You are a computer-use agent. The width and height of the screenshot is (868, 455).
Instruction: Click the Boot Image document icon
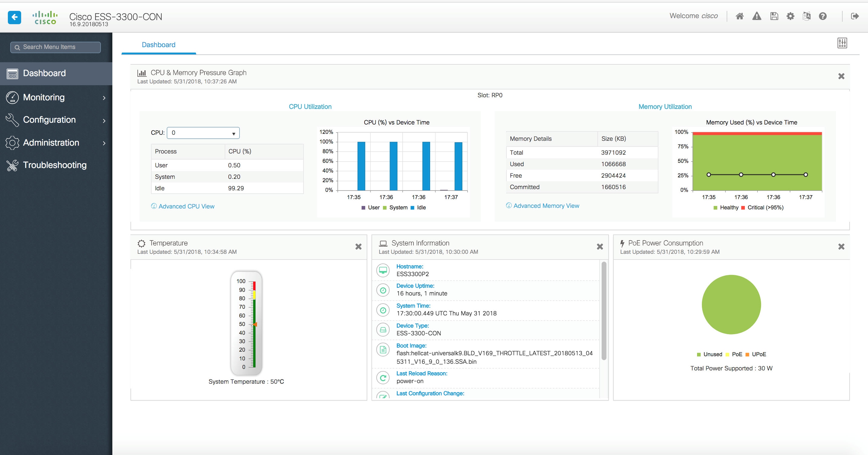[383, 350]
